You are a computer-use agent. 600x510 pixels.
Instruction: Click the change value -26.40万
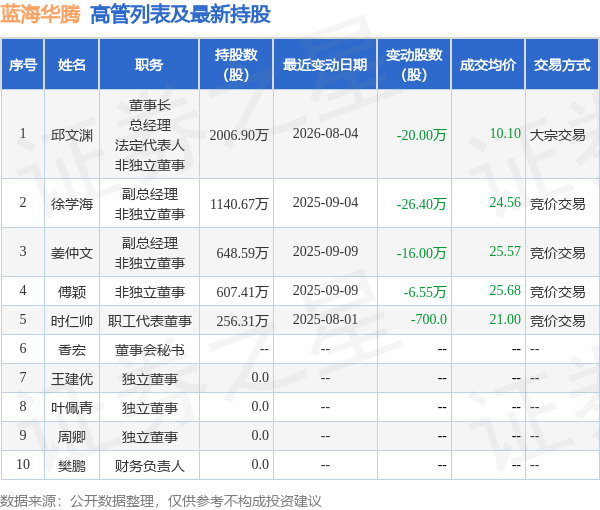point(421,204)
